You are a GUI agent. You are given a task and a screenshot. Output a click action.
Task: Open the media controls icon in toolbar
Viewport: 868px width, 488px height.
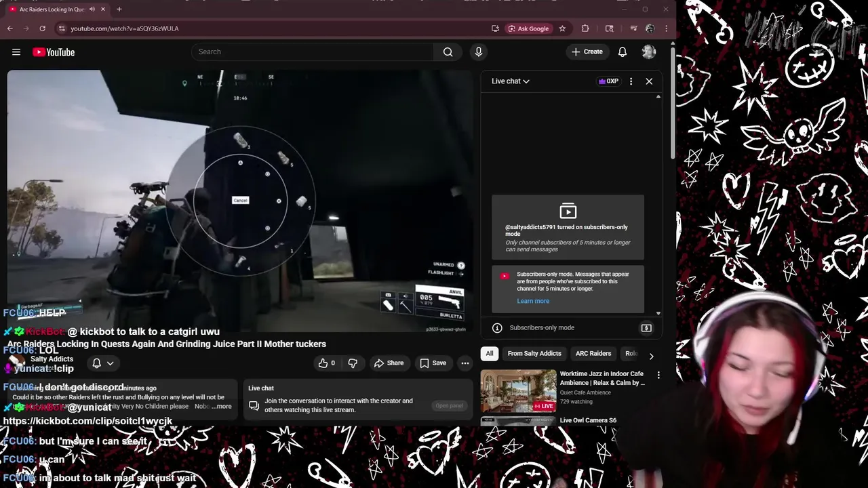[633, 28]
